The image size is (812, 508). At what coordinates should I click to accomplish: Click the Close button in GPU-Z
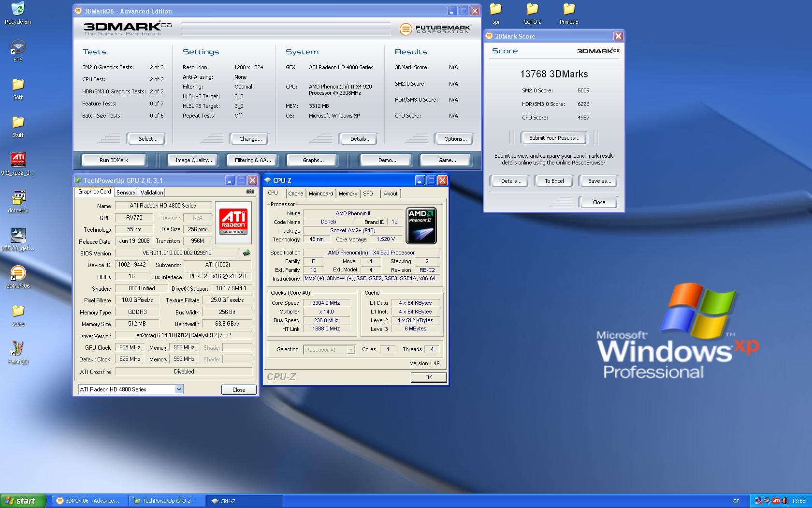pos(239,389)
